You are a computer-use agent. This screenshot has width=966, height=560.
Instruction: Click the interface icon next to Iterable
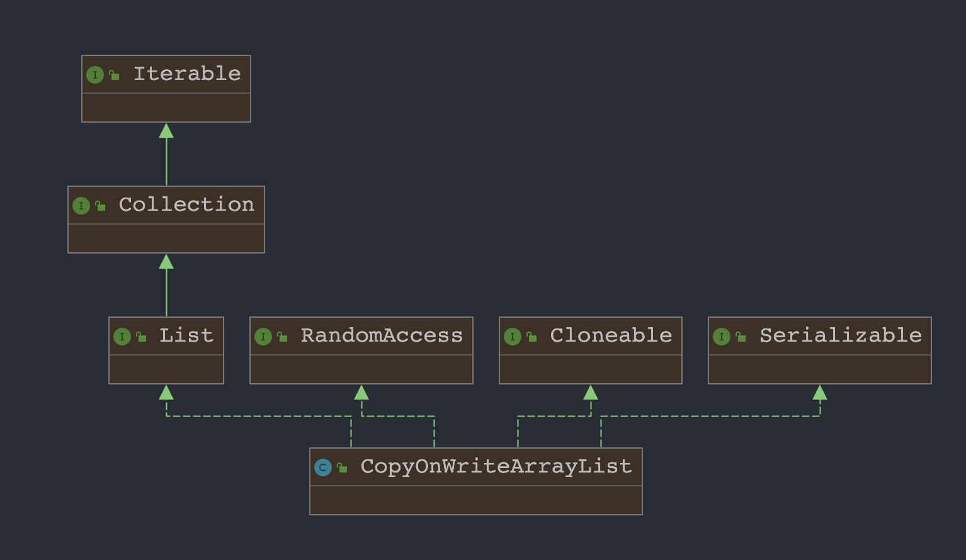pyautogui.click(x=95, y=76)
